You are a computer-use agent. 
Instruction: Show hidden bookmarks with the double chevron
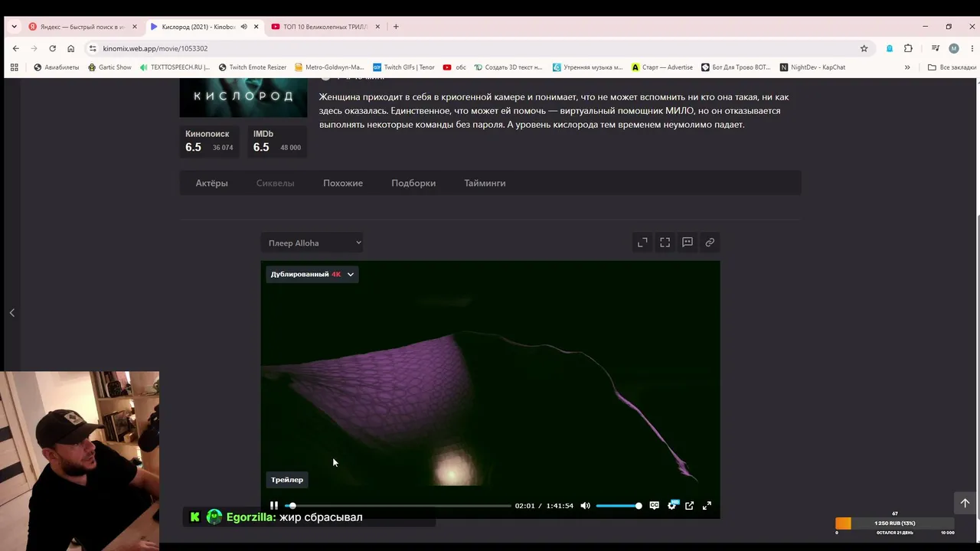(x=907, y=67)
